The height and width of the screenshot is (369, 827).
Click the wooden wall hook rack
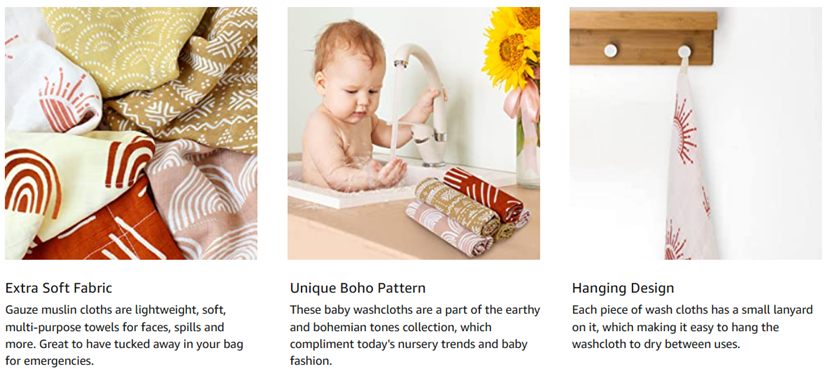(643, 38)
